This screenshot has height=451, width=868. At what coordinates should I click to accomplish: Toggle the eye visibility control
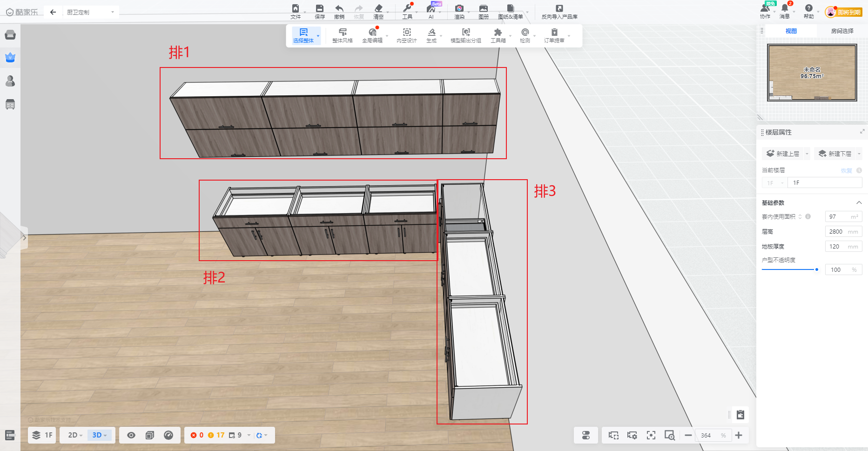131,435
